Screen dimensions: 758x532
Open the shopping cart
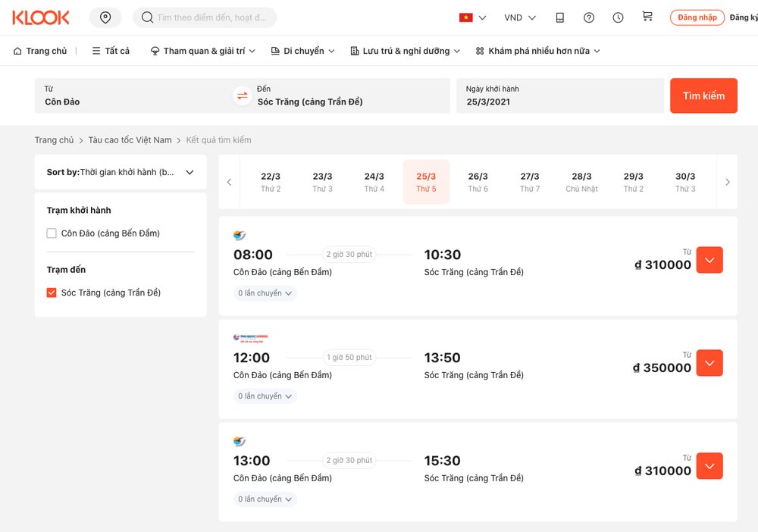pyautogui.click(x=647, y=17)
